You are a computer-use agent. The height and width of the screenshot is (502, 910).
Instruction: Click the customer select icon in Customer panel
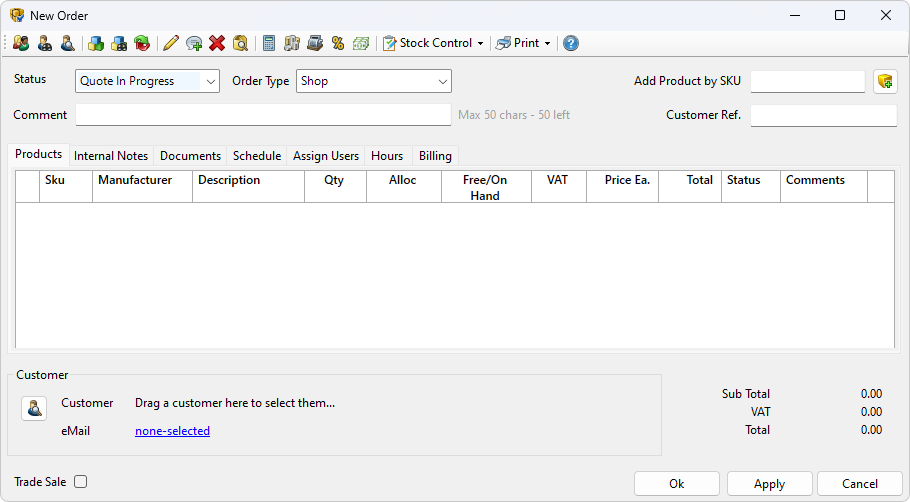coord(34,408)
